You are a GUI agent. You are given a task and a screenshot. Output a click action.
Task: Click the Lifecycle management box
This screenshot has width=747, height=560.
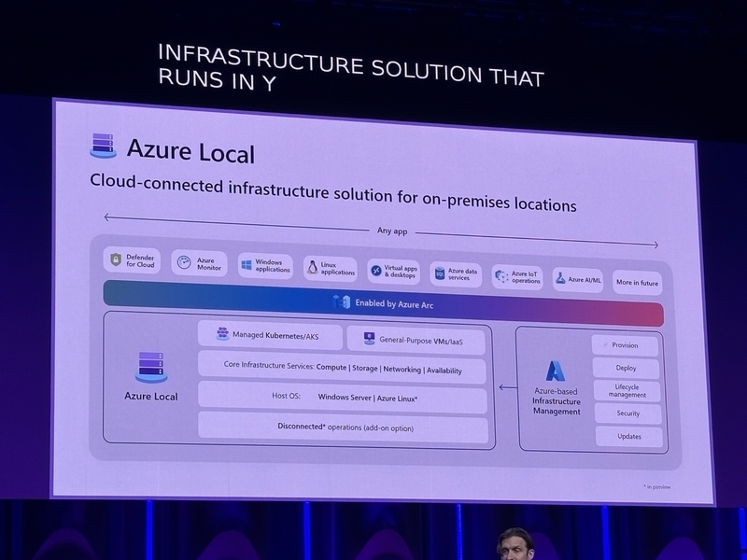[x=627, y=391]
